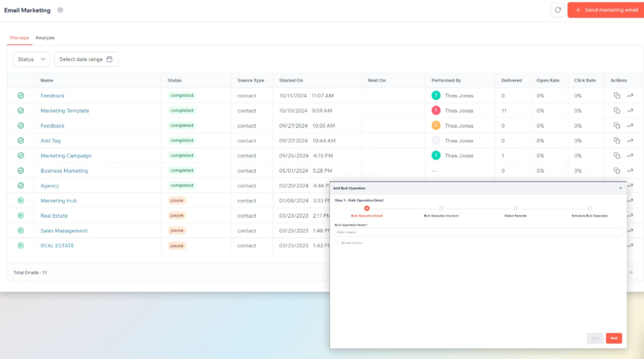The image size is (644, 359).
Task: Click pause status badge on Marketing Hub row
Action: tap(177, 201)
